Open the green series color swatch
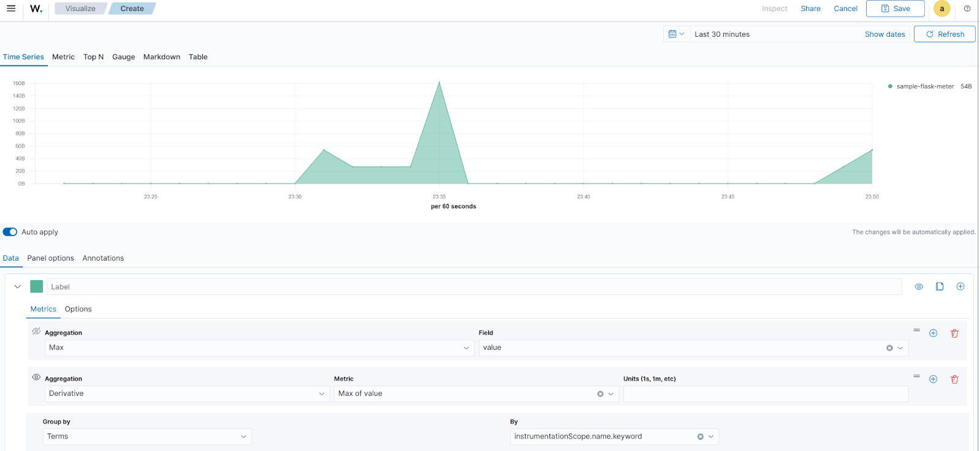This screenshot has width=980, height=451. tap(37, 286)
